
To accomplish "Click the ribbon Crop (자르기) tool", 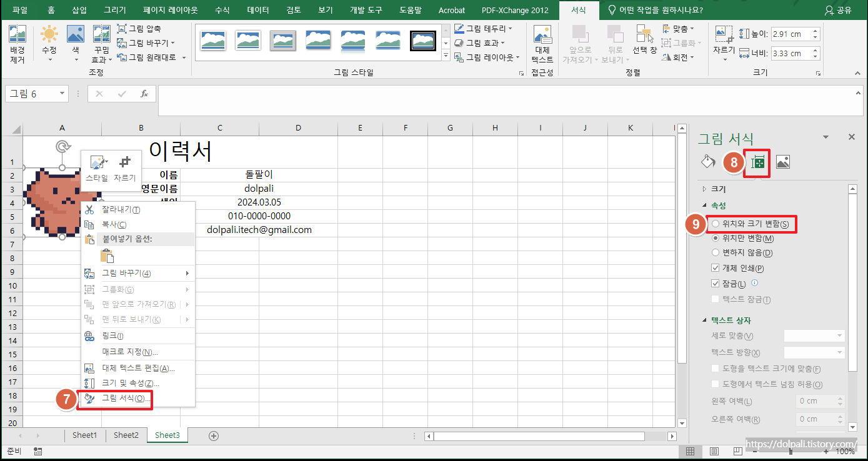I will coord(724,44).
